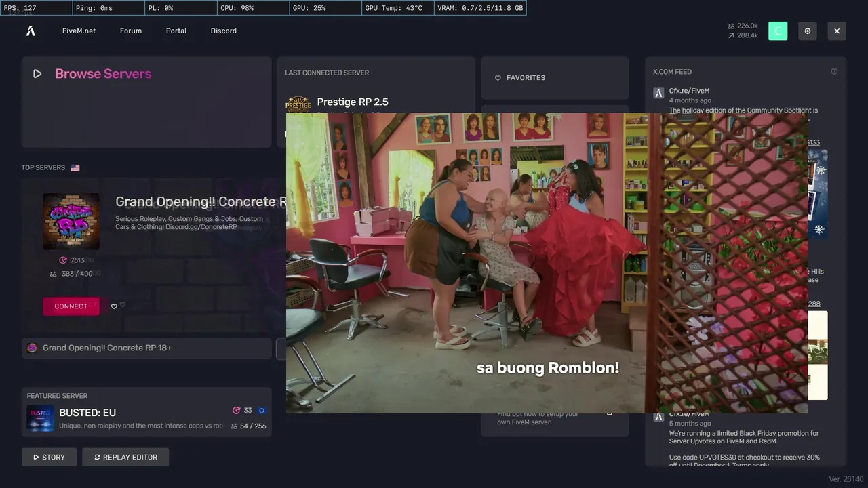Click the FPS: 127 overlay readout
Image resolution: width=868 pixels, height=488 pixels.
coord(36,8)
